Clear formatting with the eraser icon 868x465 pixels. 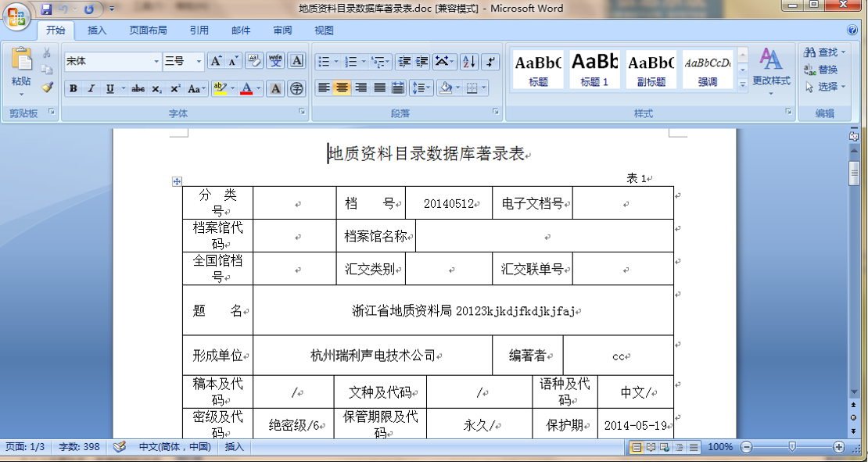[x=254, y=61]
